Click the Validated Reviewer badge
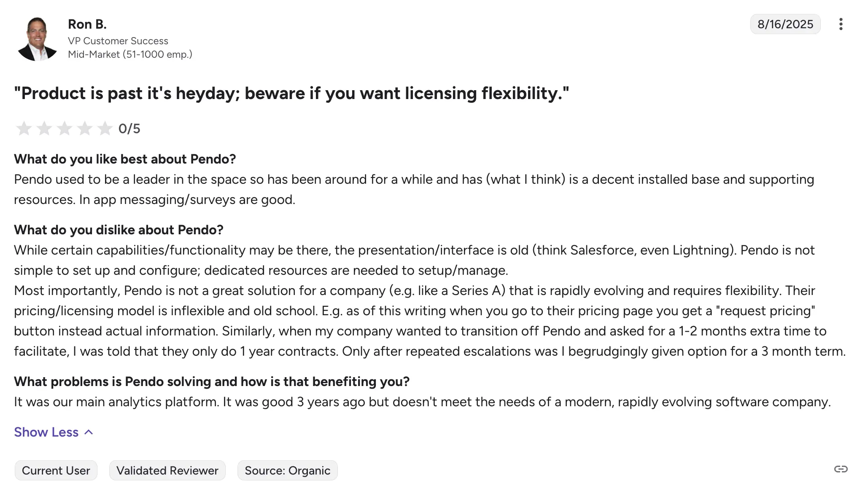The height and width of the screenshot is (488, 868). tap(167, 470)
